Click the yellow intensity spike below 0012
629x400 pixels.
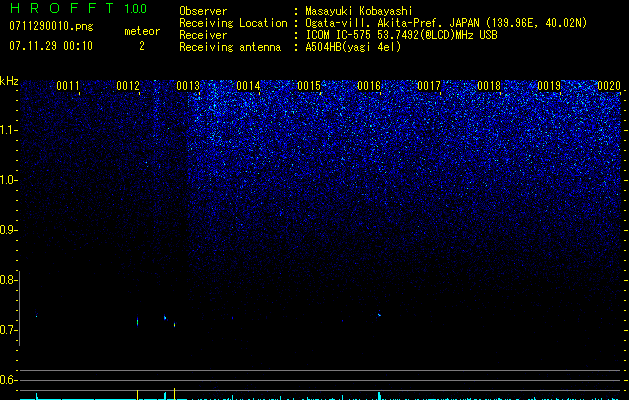[x=138, y=394]
